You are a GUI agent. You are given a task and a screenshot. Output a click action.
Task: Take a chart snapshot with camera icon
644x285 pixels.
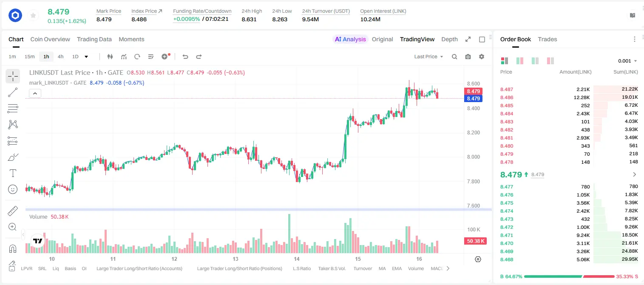coord(468,57)
